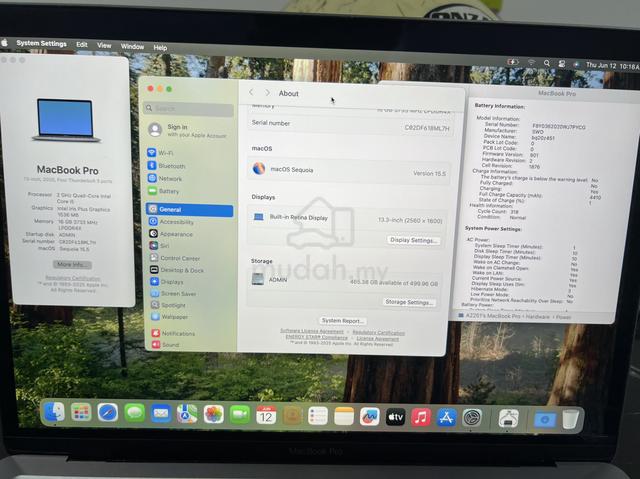Go forward using the right chevron
Screen dimensions: 640x479
tap(267, 93)
